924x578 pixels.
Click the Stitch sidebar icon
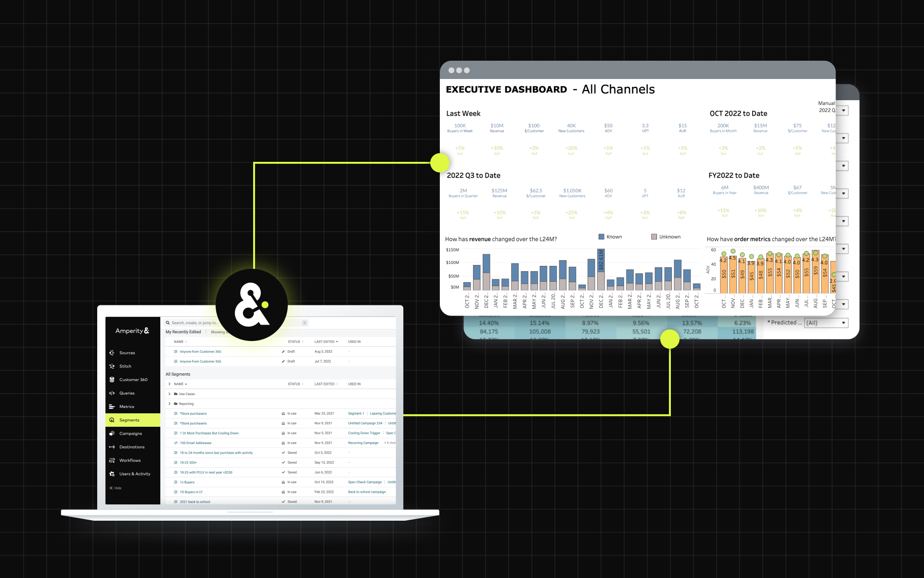coord(112,366)
